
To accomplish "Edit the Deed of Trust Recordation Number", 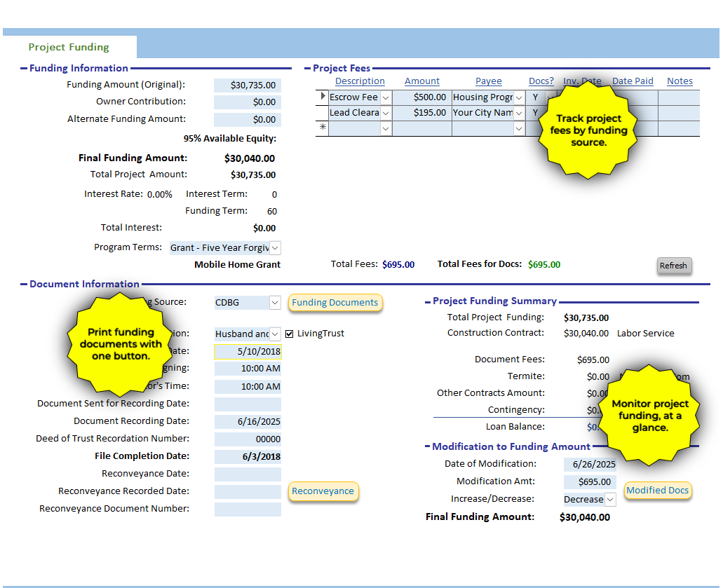I will coord(248,439).
